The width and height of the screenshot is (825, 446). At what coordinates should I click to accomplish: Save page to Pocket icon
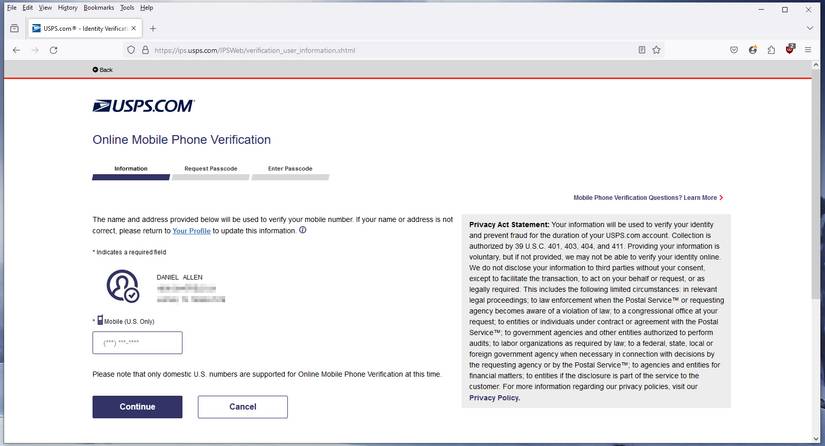[733, 49]
